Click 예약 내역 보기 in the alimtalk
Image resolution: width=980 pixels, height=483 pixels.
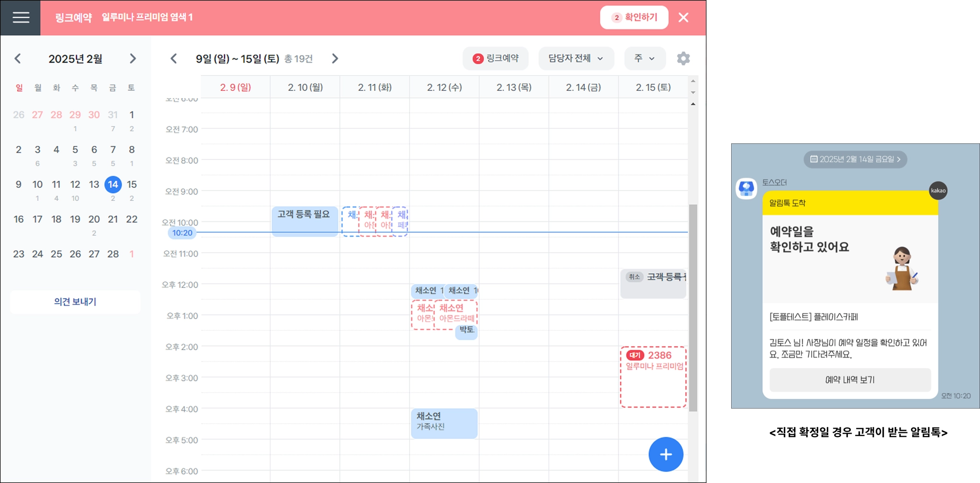pos(850,380)
